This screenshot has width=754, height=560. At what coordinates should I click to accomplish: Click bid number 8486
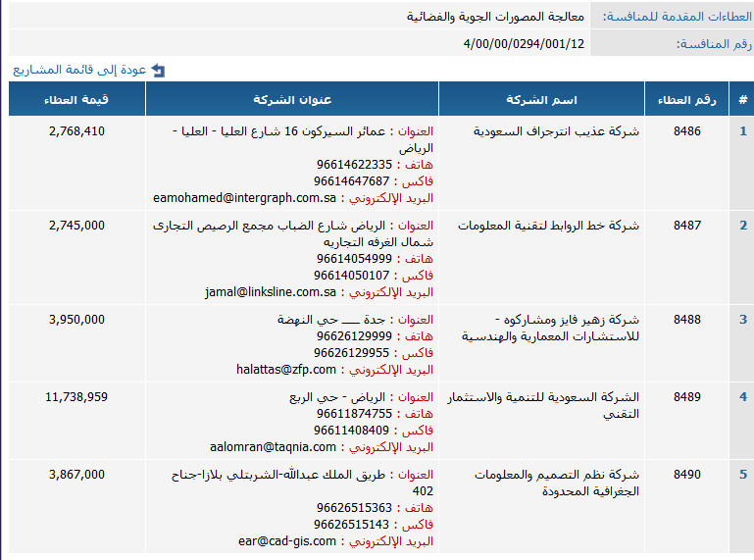click(687, 130)
